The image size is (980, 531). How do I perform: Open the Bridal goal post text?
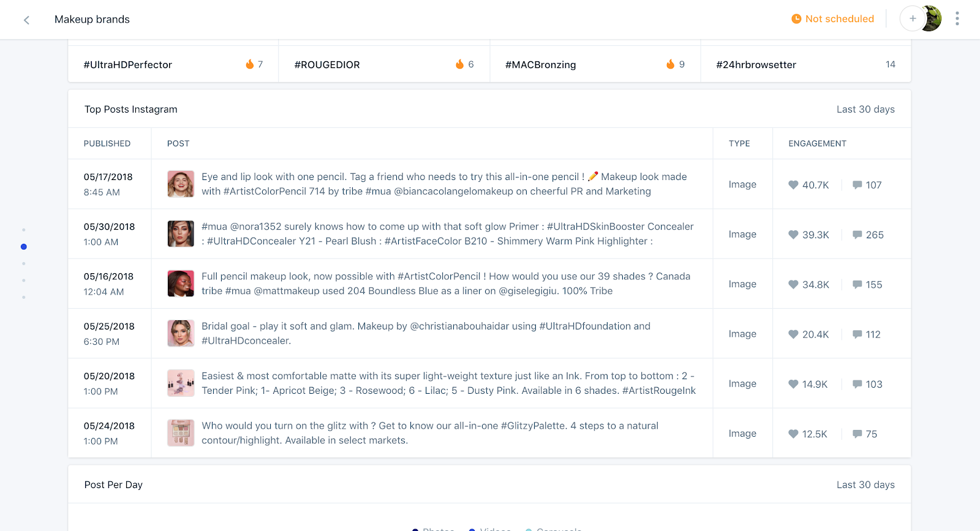(x=426, y=333)
